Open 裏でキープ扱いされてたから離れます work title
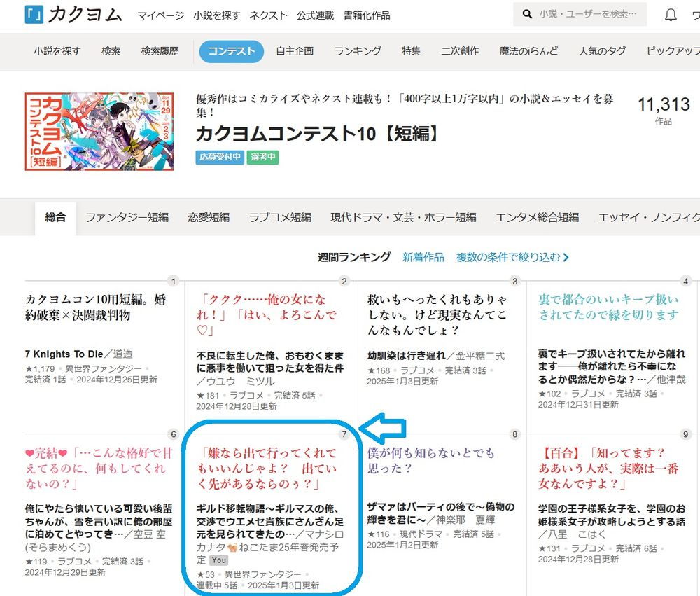700x596 pixels. [612, 366]
